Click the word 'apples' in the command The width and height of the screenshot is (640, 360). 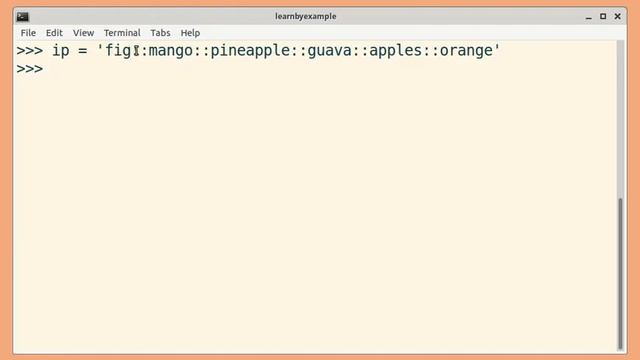coord(396,51)
